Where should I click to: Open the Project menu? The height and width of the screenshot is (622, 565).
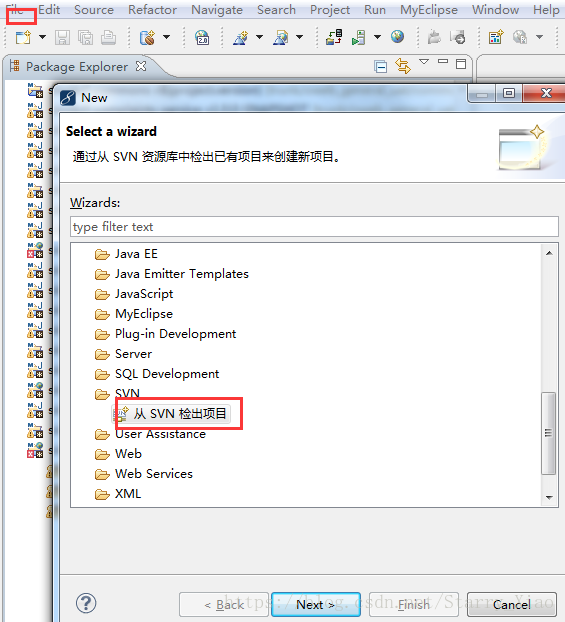(330, 10)
